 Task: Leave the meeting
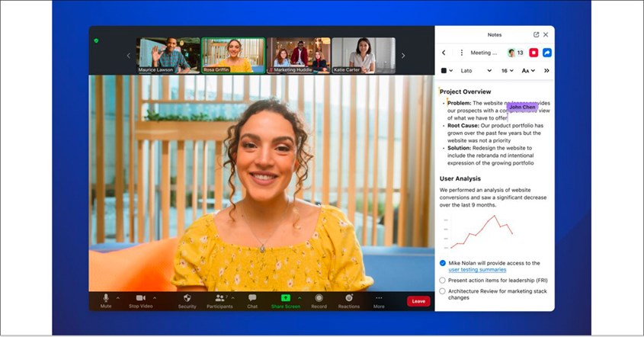point(418,301)
